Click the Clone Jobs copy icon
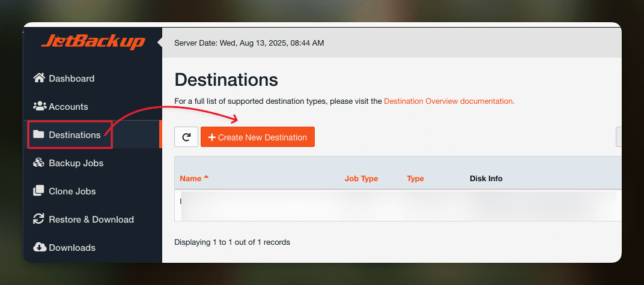The image size is (644, 285). click(x=39, y=191)
